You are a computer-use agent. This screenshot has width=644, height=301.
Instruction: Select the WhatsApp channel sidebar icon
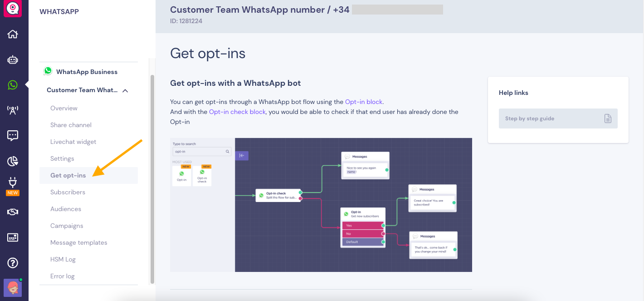[x=13, y=85]
